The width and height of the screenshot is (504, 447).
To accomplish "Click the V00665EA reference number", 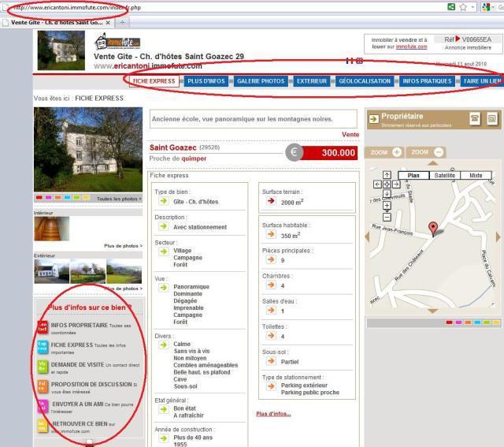I will coord(476,39).
